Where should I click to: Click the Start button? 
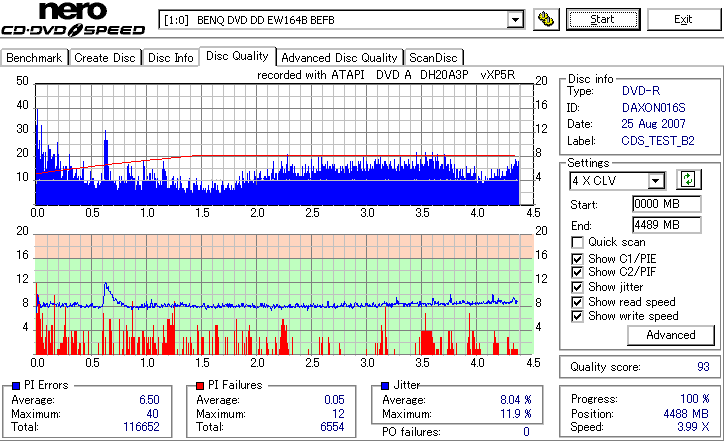point(603,19)
